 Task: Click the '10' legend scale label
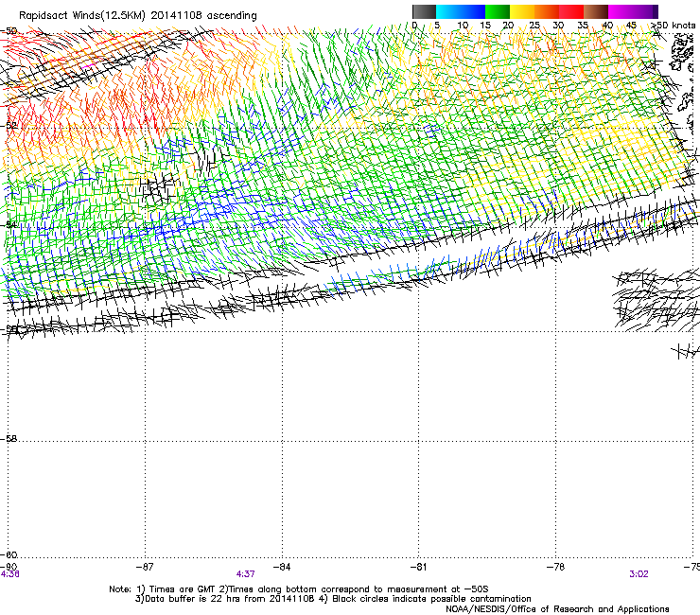point(463,25)
